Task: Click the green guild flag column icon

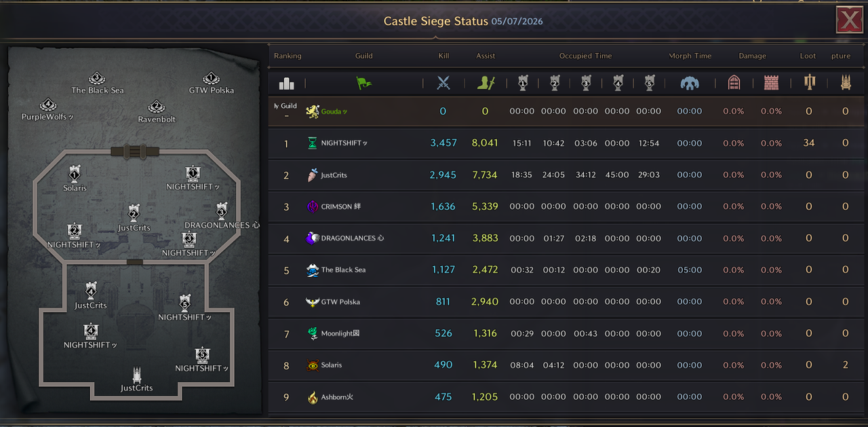Action: pyautogui.click(x=364, y=83)
